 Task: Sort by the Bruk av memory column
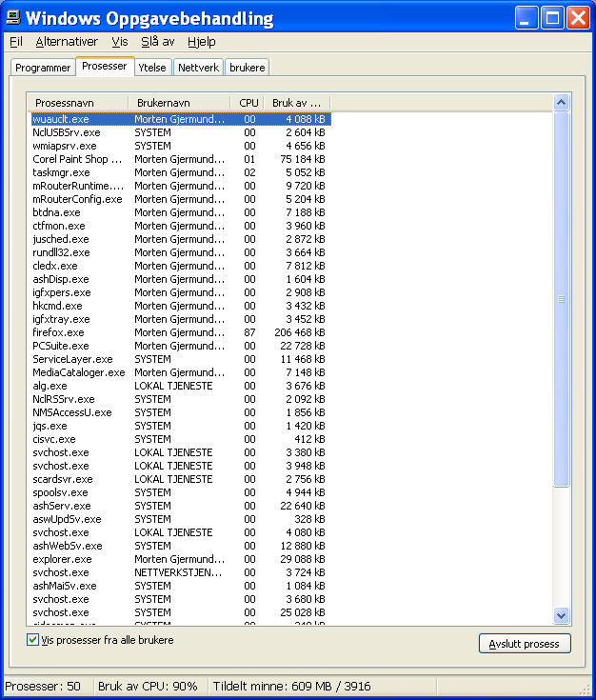[x=297, y=103]
